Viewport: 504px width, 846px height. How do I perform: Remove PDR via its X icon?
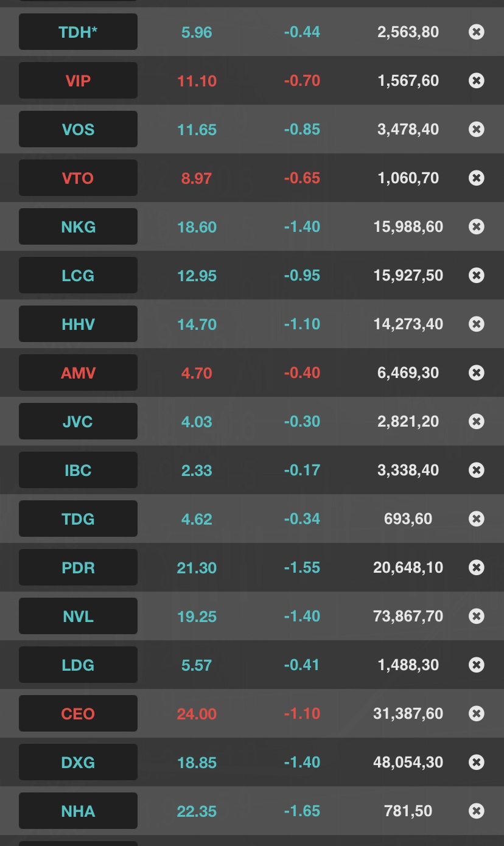[x=477, y=567]
